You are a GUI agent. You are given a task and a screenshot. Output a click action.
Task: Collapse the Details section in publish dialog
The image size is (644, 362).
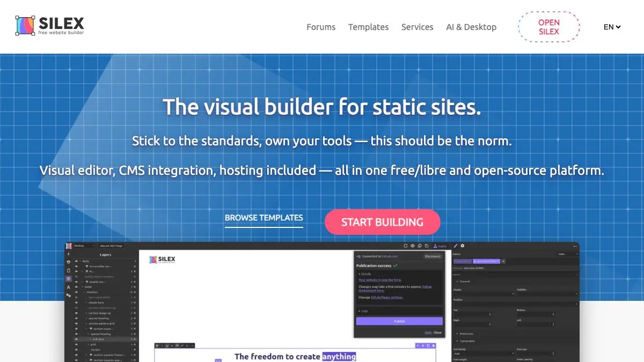point(365,274)
